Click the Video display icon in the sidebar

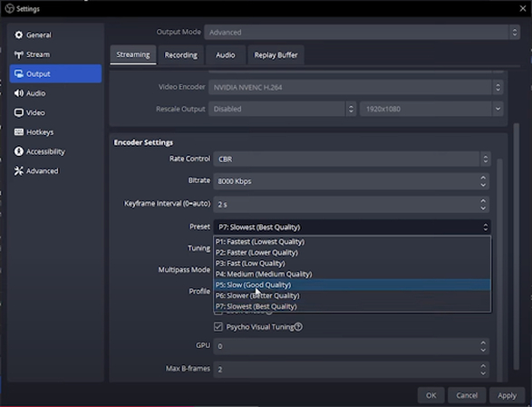click(x=19, y=112)
